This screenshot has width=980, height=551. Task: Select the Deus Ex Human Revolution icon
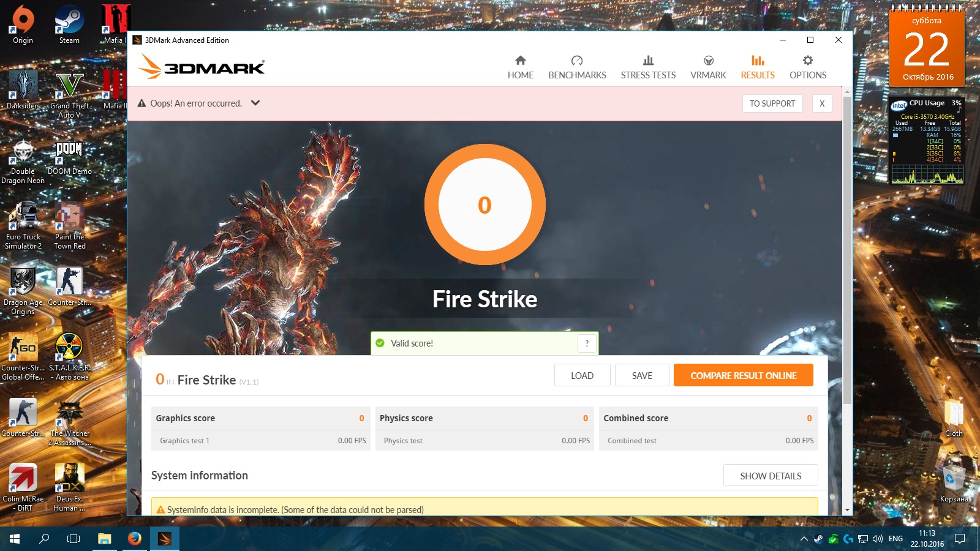pyautogui.click(x=69, y=488)
